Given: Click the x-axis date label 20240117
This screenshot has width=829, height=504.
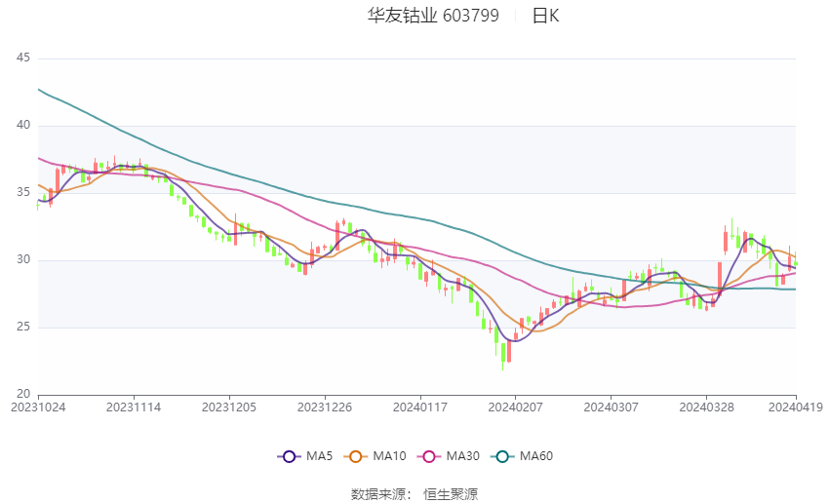Looking at the screenshot, I should click(x=420, y=407).
